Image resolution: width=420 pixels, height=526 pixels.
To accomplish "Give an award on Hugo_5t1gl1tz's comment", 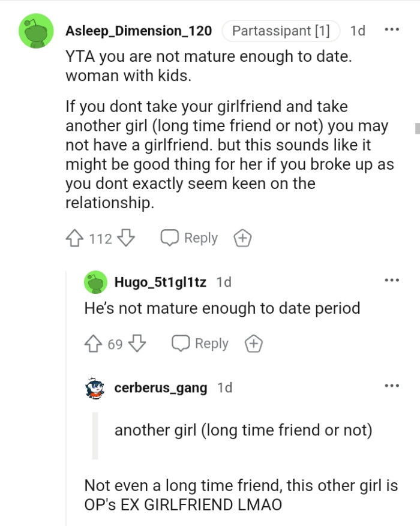I will (253, 344).
